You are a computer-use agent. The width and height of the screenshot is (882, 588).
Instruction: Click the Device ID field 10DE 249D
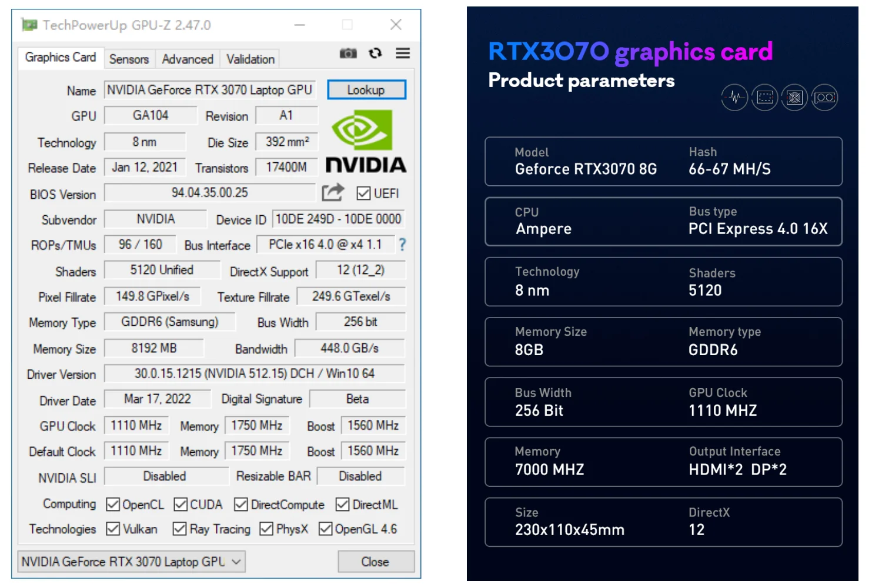[x=338, y=219]
